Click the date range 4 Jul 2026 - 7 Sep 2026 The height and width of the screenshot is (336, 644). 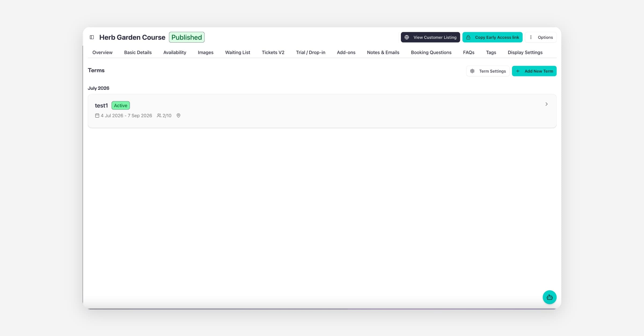tap(126, 115)
